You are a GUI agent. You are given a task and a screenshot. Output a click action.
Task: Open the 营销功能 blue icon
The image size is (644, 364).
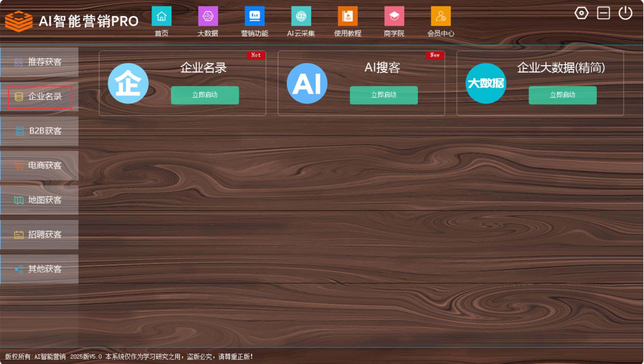coord(255,16)
